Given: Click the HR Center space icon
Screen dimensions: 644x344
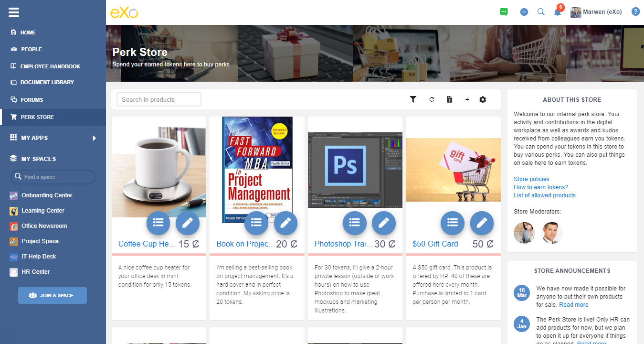Looking at the screenshot, I should [13, 272].
